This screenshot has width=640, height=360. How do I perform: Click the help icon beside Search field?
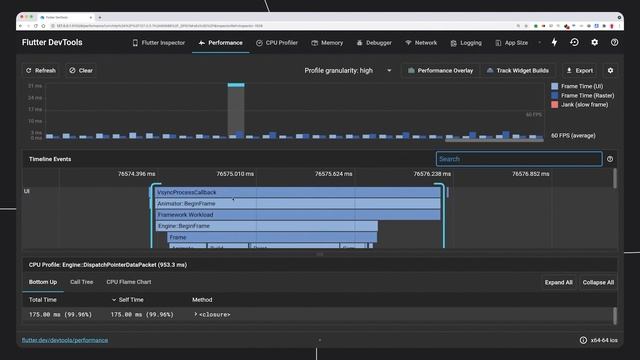pos(610,159)
